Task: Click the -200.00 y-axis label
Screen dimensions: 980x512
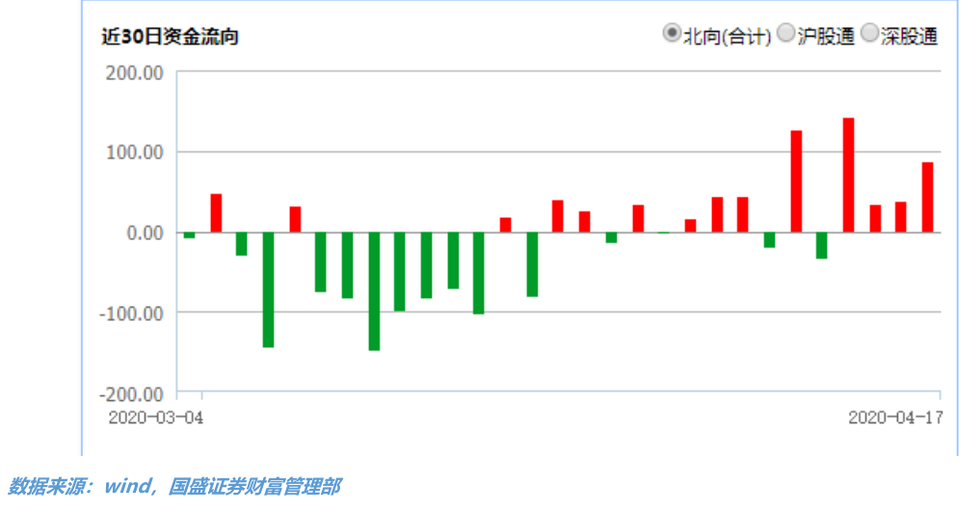Action: coord(131,393)
